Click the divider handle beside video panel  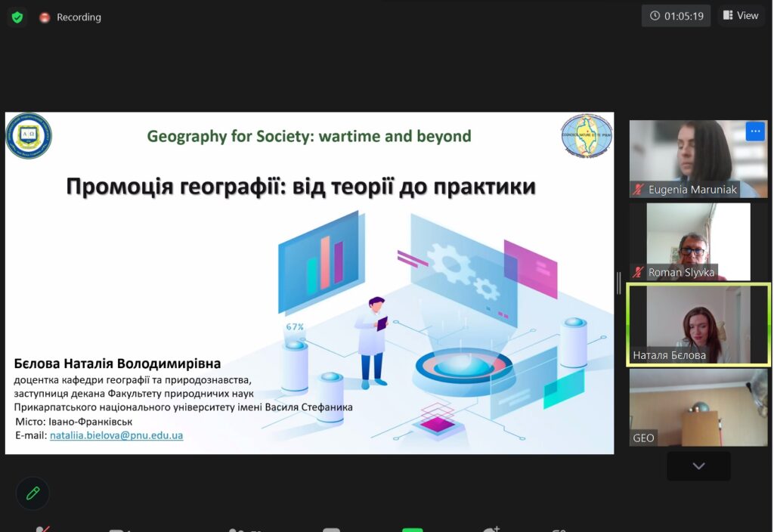coord(619,283)
